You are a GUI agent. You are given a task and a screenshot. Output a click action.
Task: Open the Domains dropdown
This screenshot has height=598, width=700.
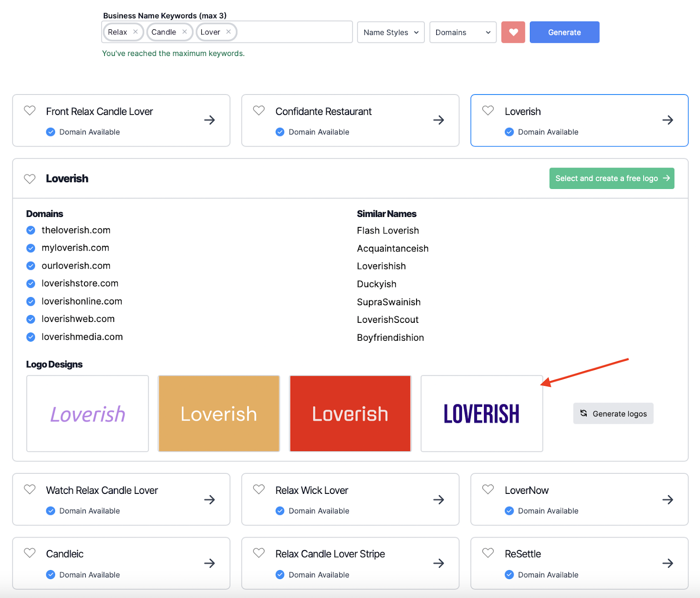click(x=463, y=32)
